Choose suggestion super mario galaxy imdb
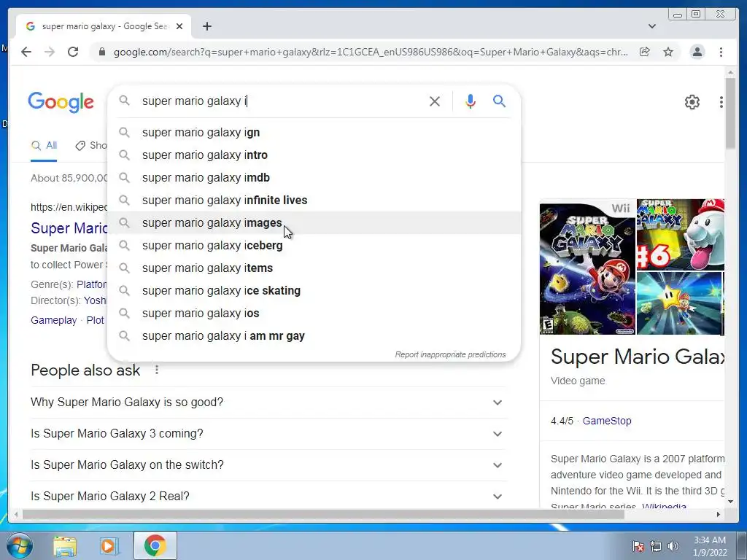This screenshot has width=747, height=560. [x=314, y=178]
